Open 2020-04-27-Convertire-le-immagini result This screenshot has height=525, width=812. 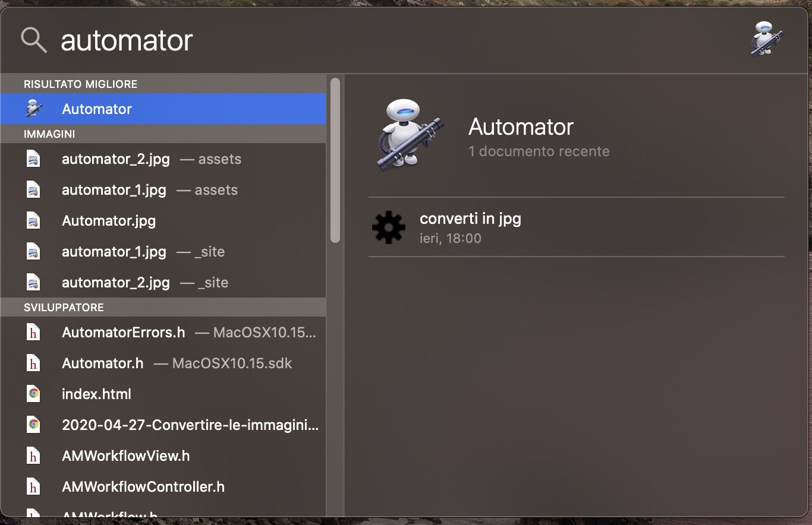[x=163, y=425]
